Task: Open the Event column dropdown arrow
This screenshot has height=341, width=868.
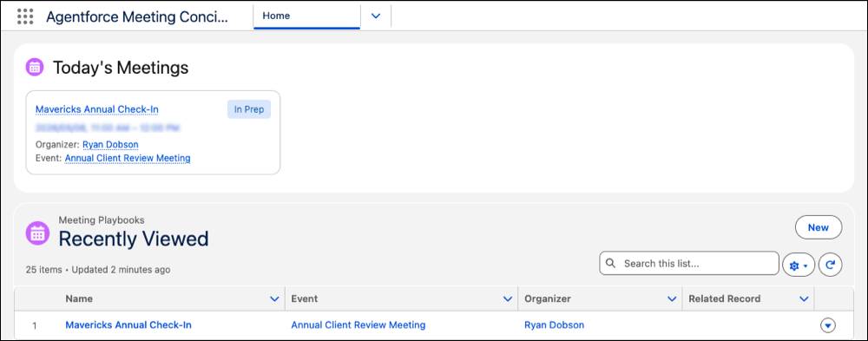Action: coord(508,299)
